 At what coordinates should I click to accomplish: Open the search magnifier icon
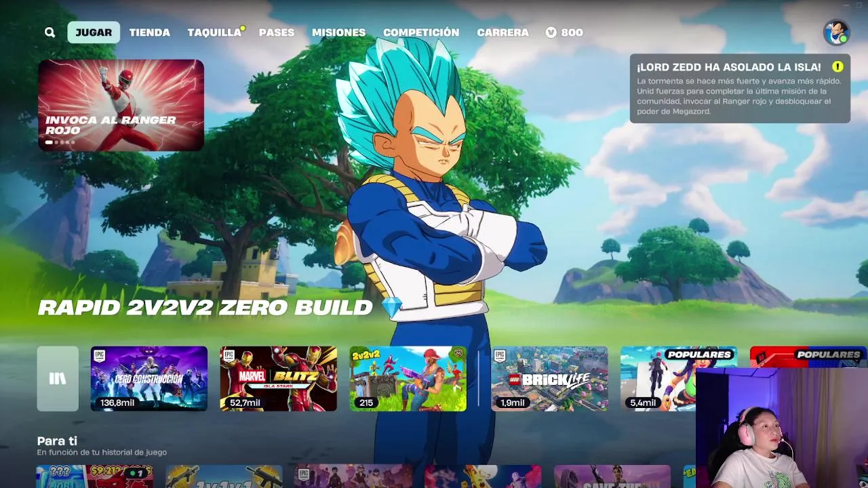(x=50, y=33)
